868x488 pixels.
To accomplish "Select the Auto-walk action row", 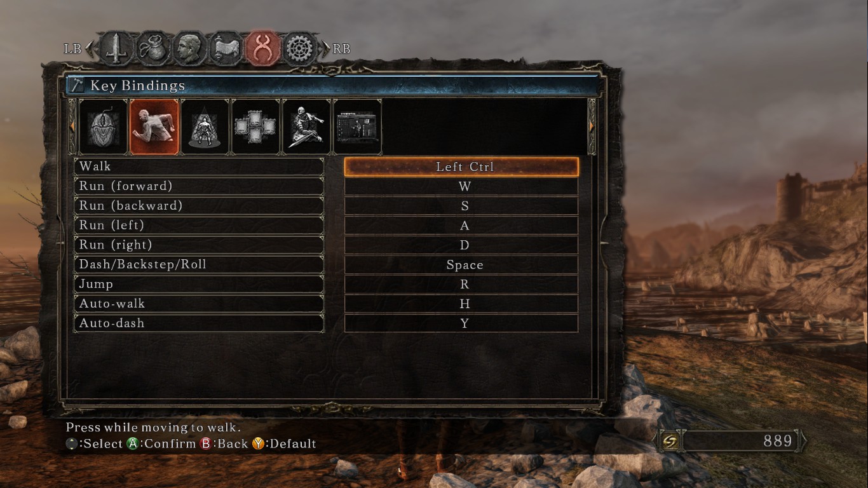I will point(199,304).
